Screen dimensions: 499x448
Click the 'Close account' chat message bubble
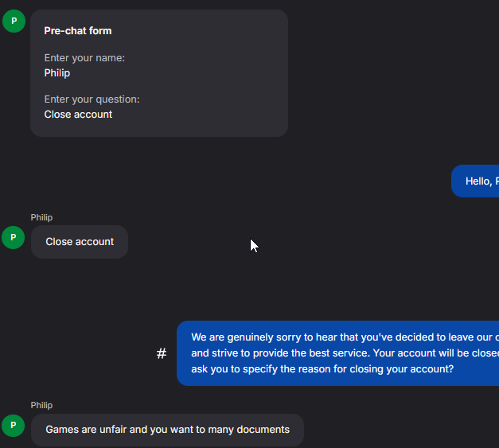(x=80, y=242)
